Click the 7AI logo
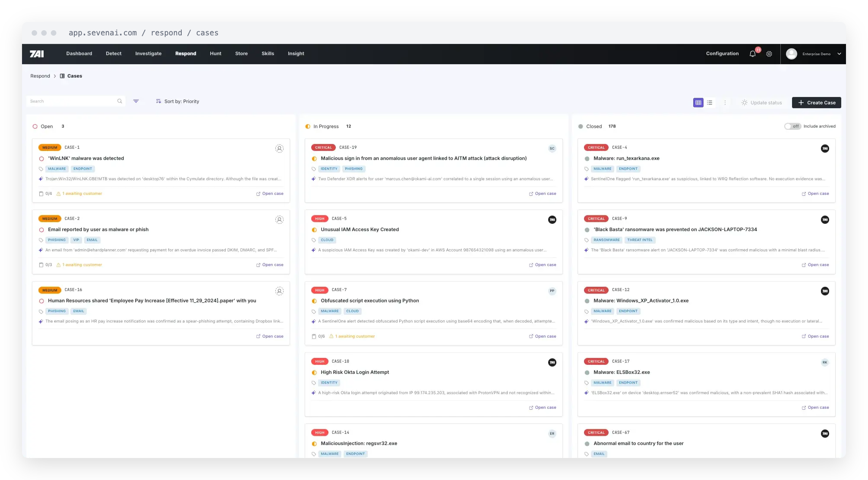Screen dimensions: 868x480 37,54
